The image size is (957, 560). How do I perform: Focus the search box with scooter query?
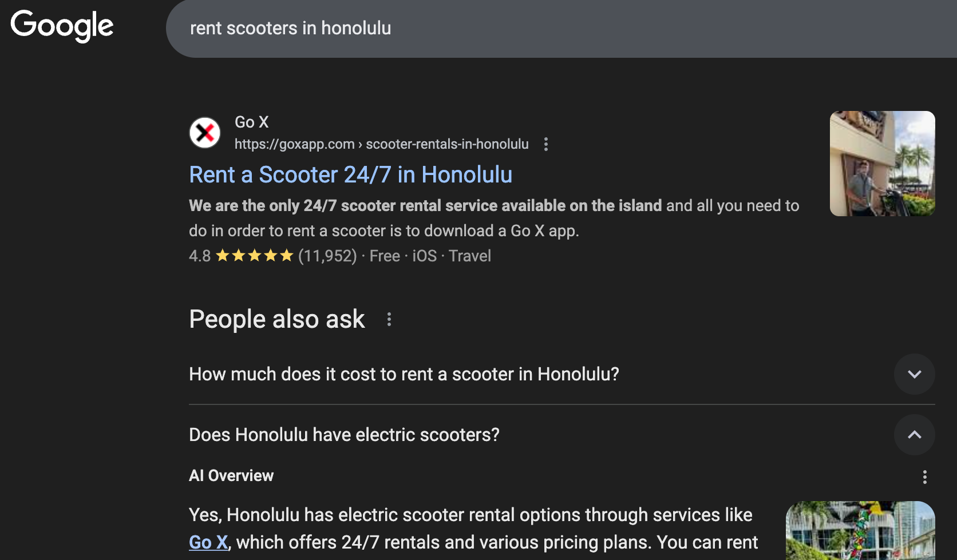tap(561, 28)
